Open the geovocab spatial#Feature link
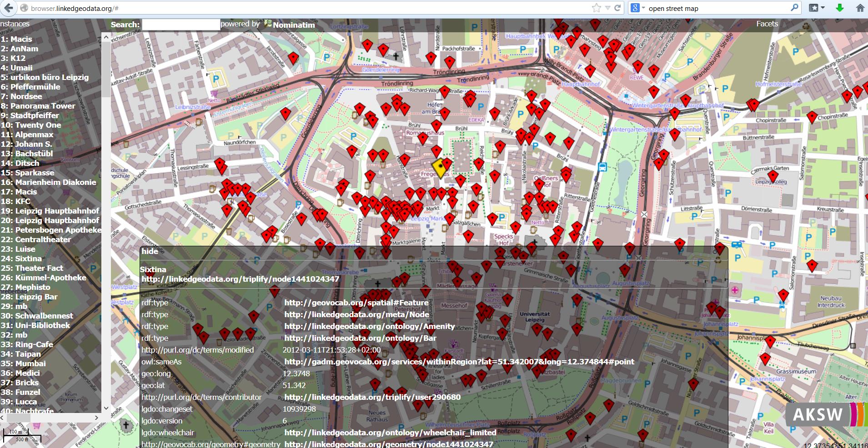Screen dimensions: 868x448 [356, 303]
